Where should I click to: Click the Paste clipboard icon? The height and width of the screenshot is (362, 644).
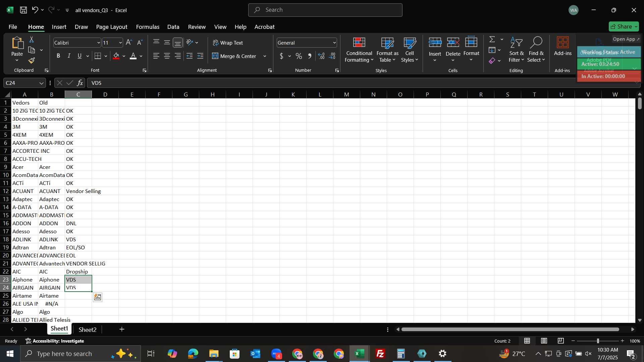[x=17, y=44]
